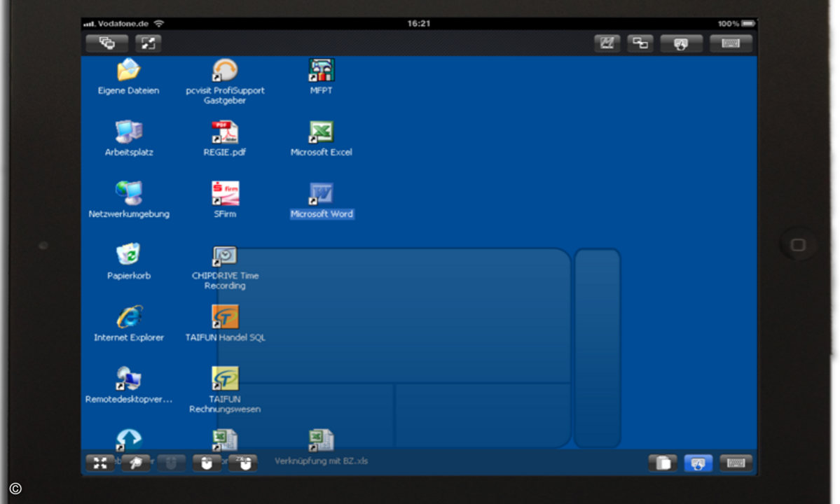Open the Eigene Dateien folder icon

[129, 70]
